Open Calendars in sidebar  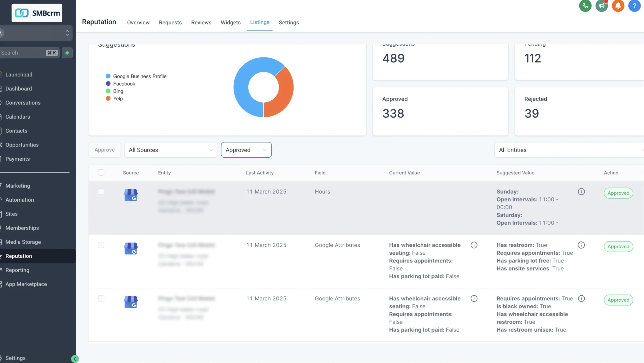coord(18,117)
